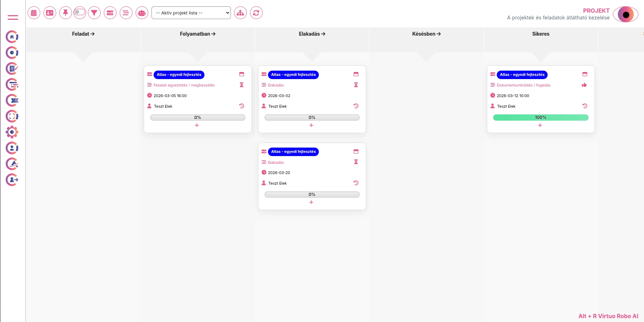Open the Aktív projekt lista dropdown

(191, 13)
